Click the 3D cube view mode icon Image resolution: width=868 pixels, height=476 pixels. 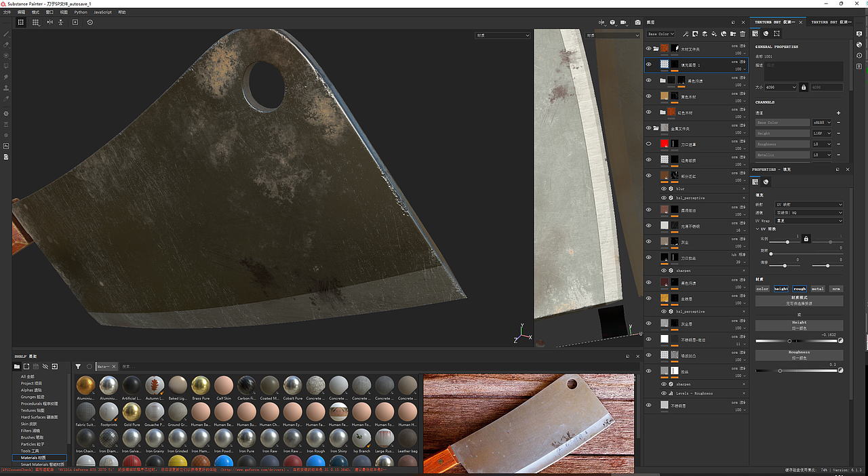pyautogui.click(x=612, y=22)
